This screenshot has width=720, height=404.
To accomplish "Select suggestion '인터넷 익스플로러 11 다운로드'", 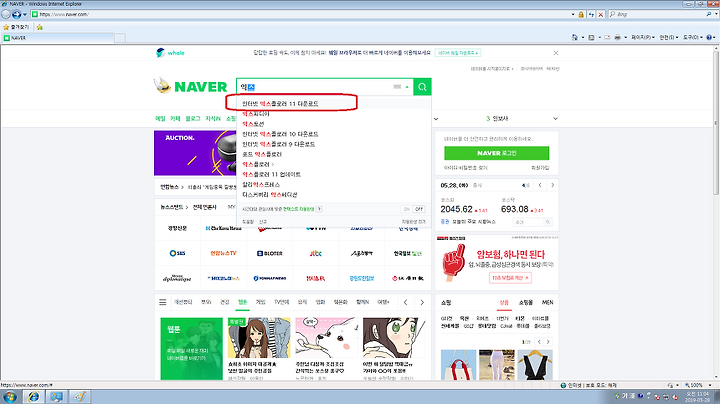I will (x=280, y=104).
